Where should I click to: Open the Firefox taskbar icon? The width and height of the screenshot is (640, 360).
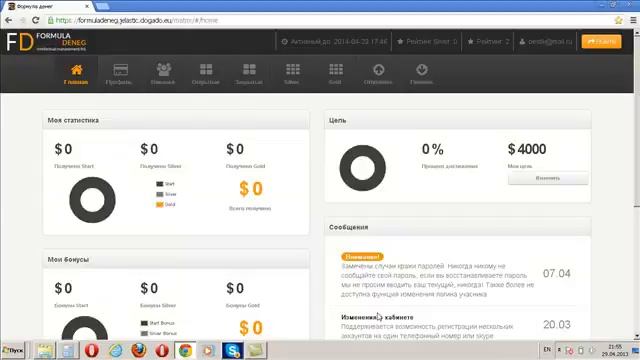pos(139,351)
